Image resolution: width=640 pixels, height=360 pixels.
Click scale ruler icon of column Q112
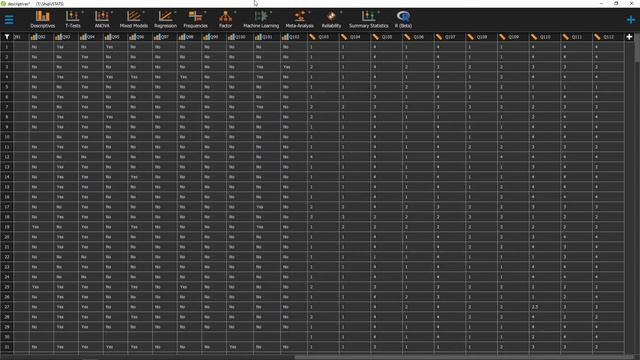[x=597, y=37]
